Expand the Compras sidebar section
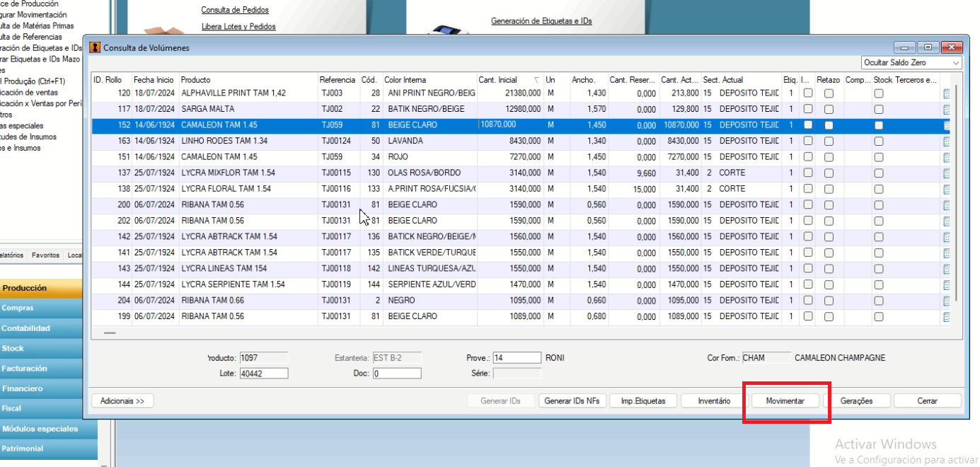The width and height of the screenshot is (980, 467). pos(42,309)
